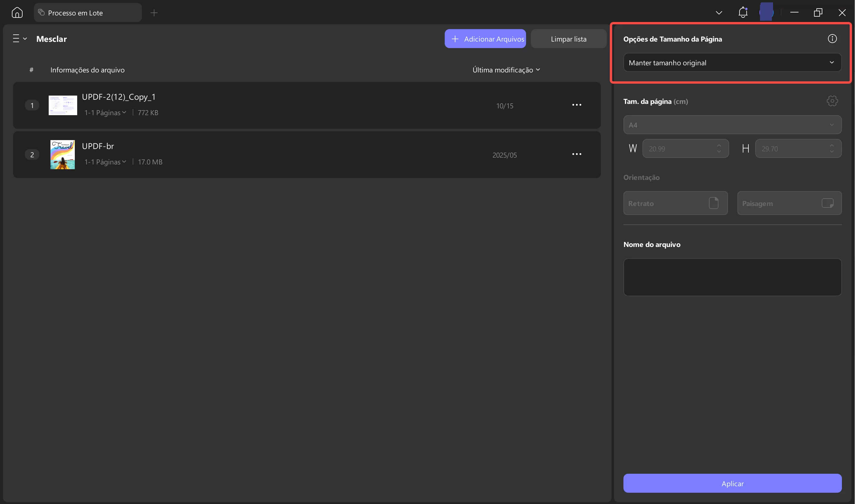The height and width of the screenshot is (504, 855).
Task: Select Paisagem orientation
Action: (789, 203)
